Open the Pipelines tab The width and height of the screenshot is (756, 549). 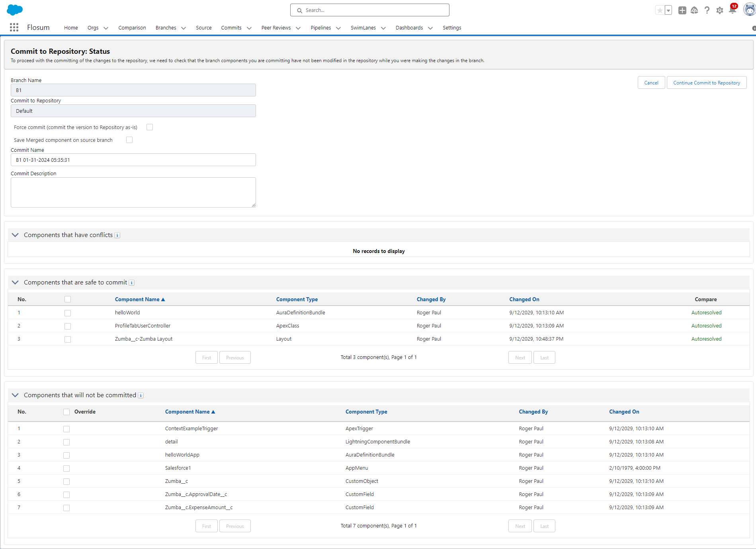click(x=321, y=27)
